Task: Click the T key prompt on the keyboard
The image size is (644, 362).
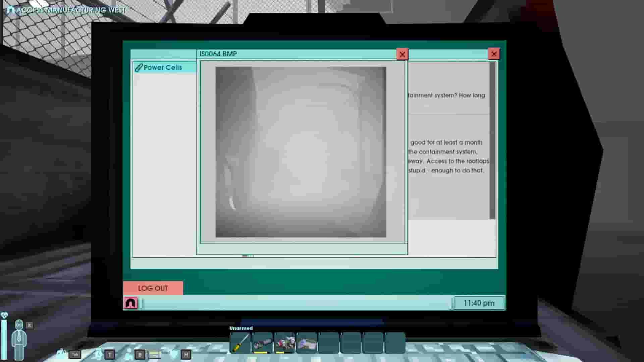Action: click(x=109, y=353)
